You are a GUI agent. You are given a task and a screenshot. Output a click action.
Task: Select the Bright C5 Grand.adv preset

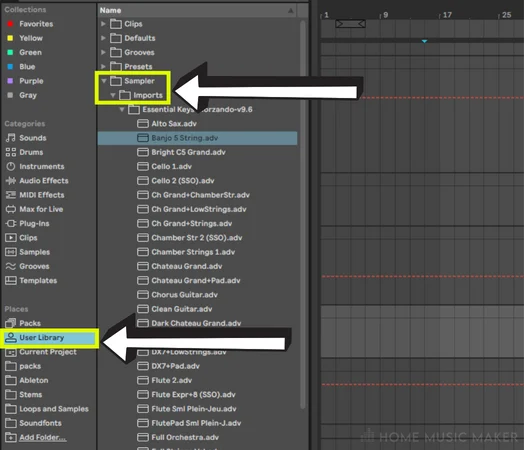click(x=181, y=152)
